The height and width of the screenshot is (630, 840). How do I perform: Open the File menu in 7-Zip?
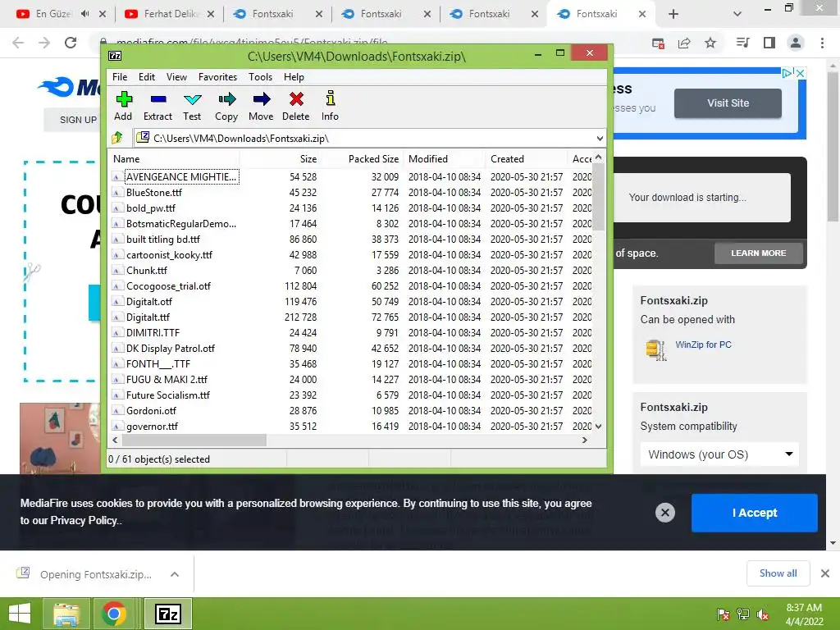[x=120, y=77]
